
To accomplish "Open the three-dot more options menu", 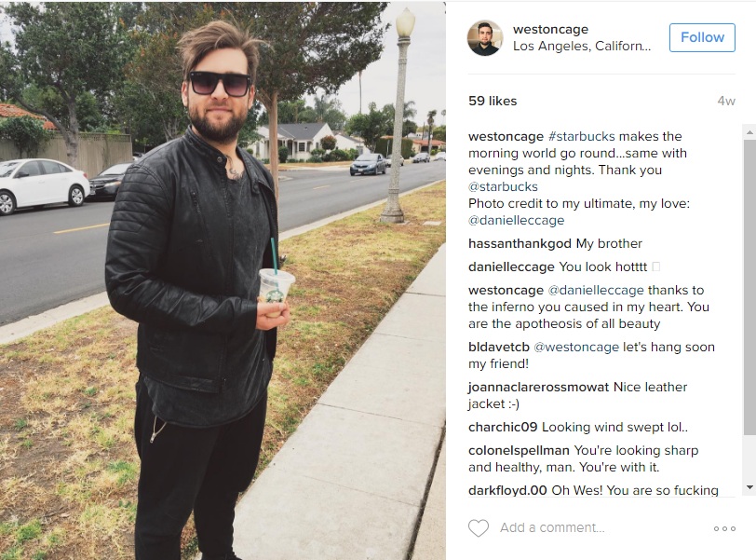I will (724, 528).
